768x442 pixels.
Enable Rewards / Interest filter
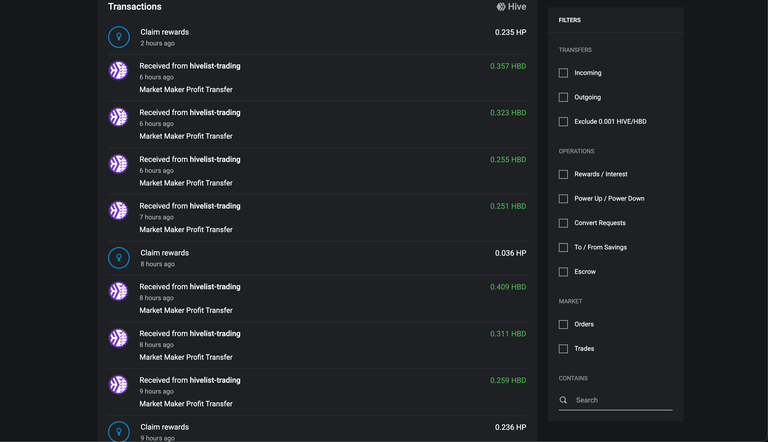click(563, 174)
